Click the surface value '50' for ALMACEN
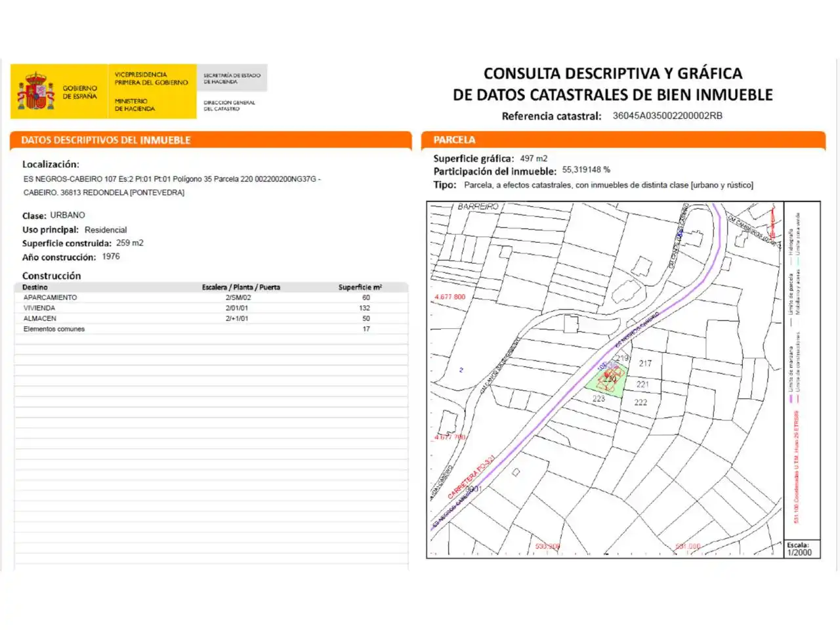 pos(366,319)
